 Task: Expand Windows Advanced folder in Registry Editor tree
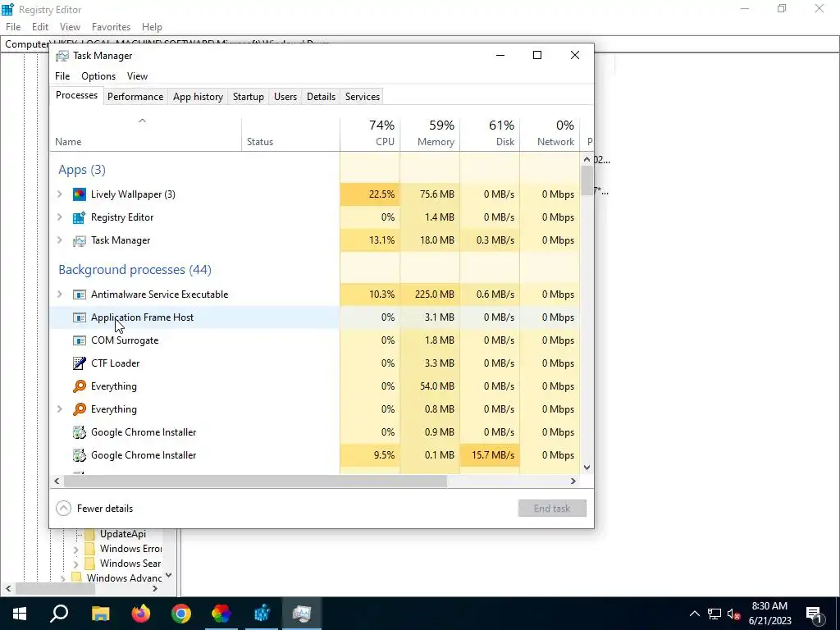(x=62, y=578)
